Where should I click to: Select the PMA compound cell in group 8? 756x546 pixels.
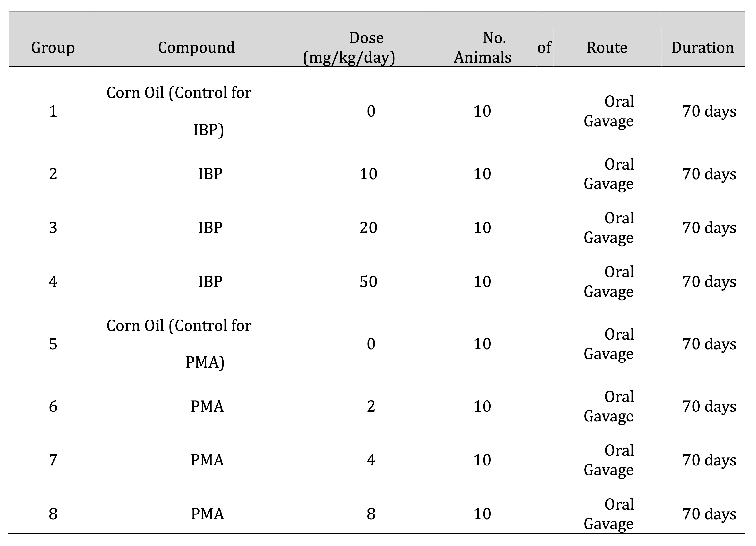pyautogui.click(x=207, y=514)
